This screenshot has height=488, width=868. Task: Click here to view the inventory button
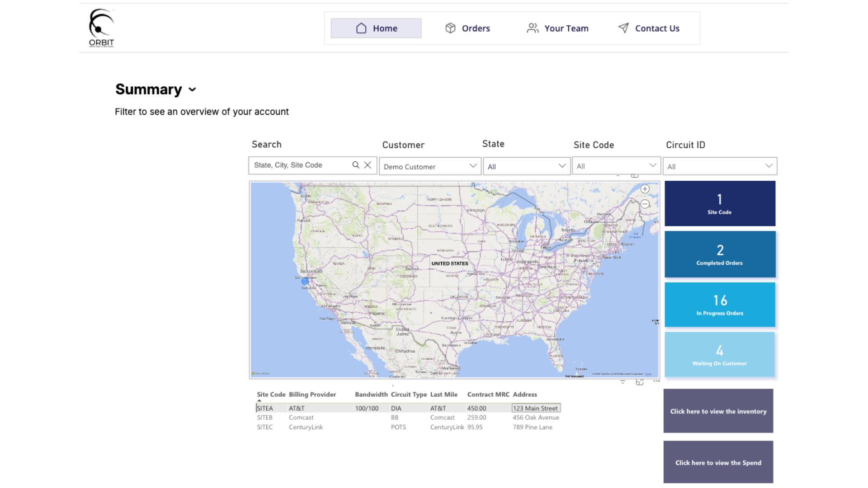[x=718, y=411]
